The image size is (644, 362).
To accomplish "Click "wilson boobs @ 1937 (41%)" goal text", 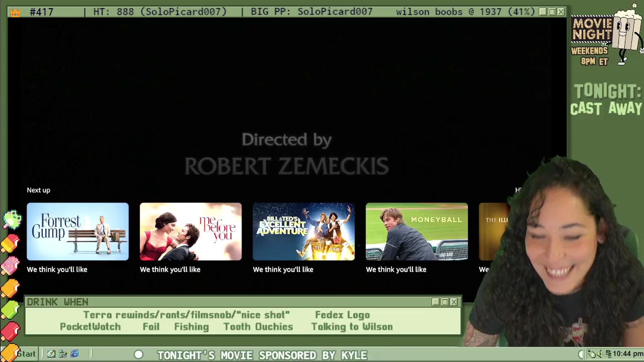I will point(465,12).
